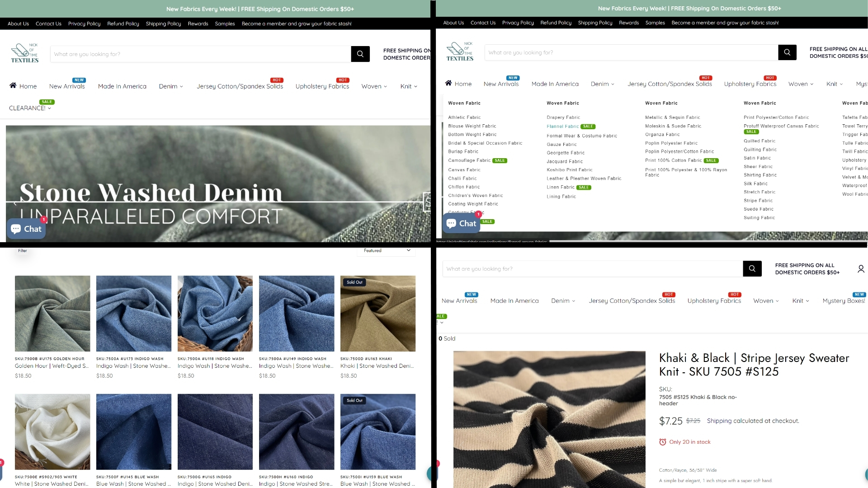Viewport: 868px width, 488px height.
Task: Click Mystery Boxes! menu item
Action: click(844, 301)
